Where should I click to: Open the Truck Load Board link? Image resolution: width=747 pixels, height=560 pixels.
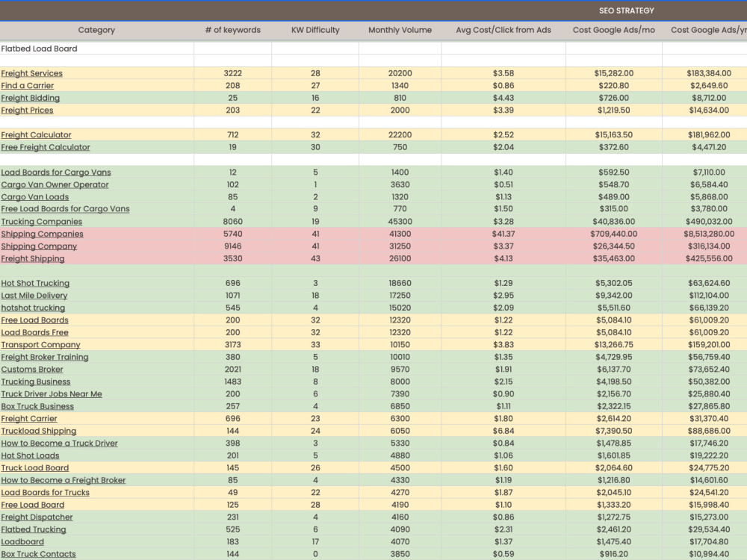pos(35,469)
